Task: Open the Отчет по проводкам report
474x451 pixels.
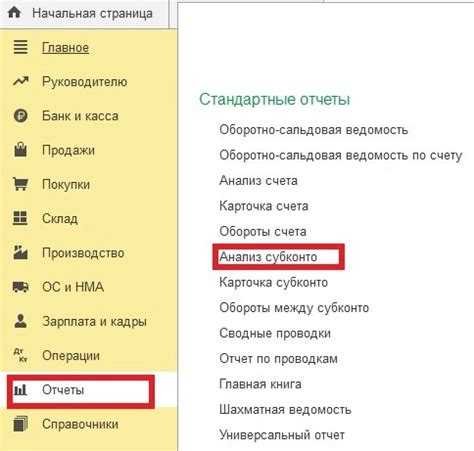Action: pyautogui.click(x=278, y=359)
